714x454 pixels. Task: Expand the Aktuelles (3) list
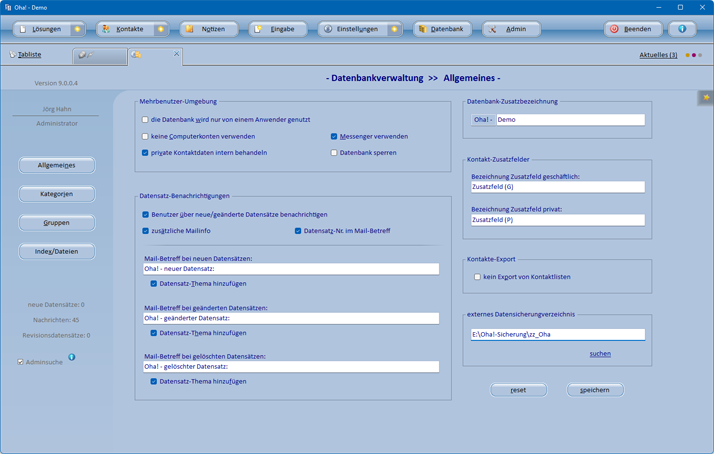658,55
